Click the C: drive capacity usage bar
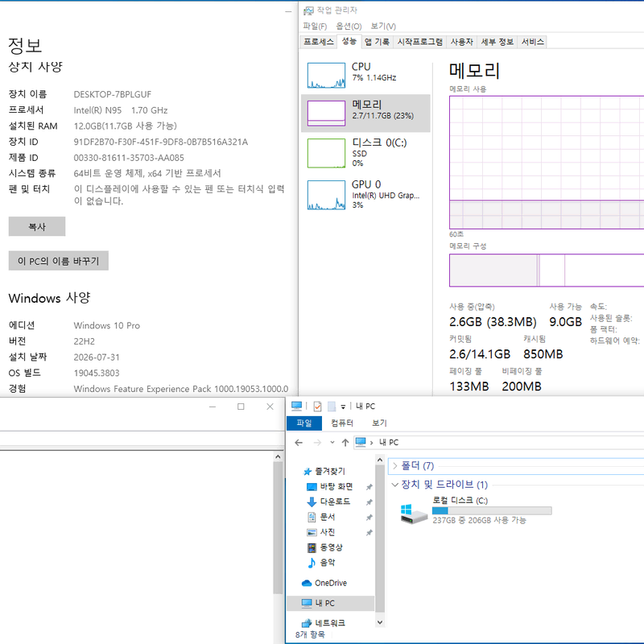Screen dimensions: 644x644 (x=492, y=510)
